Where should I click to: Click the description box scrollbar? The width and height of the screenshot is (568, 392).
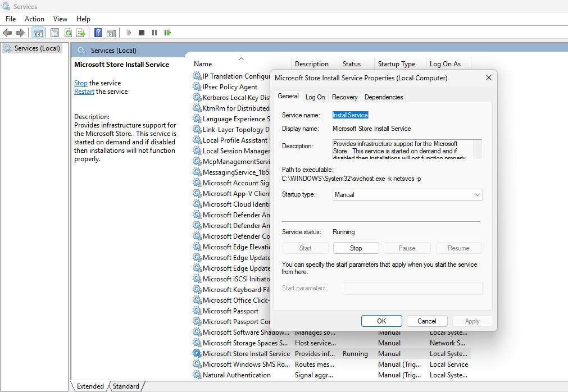pyautogui.click(x=478, y=149)
